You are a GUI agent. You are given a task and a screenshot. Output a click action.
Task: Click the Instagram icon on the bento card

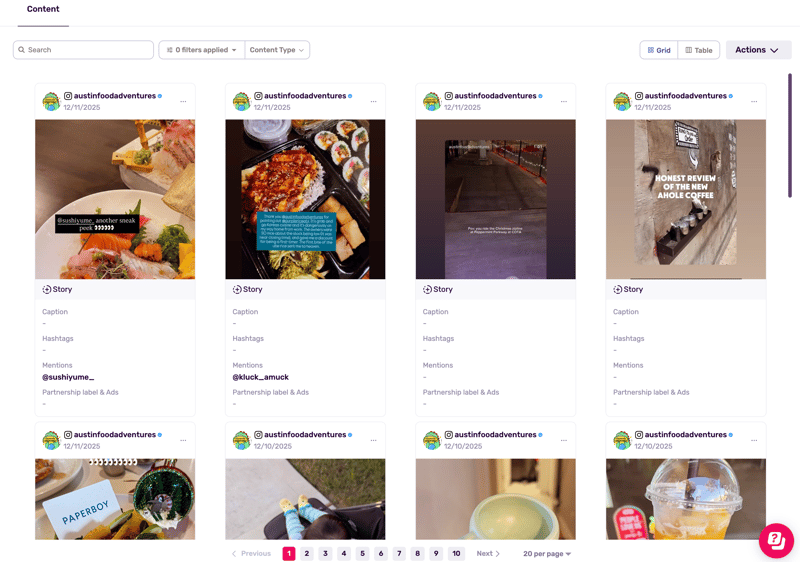click(x=258, y=96)
